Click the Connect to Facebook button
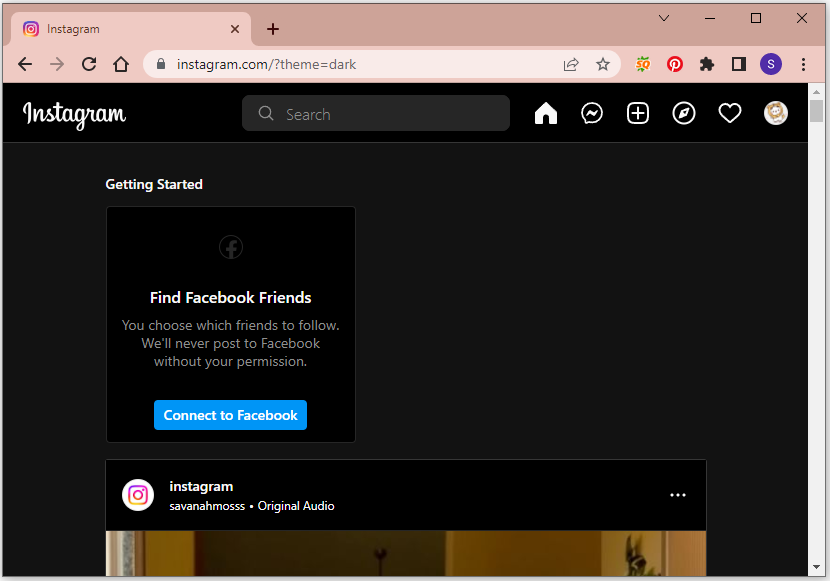 (230, 415)
